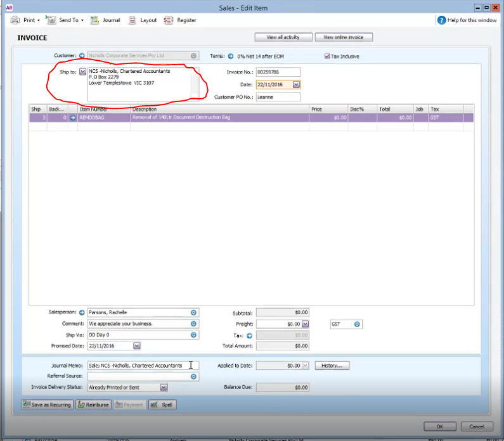The image size is (504, 441).
Task: Click the Help for this window icon
Action: click(441, 20)
